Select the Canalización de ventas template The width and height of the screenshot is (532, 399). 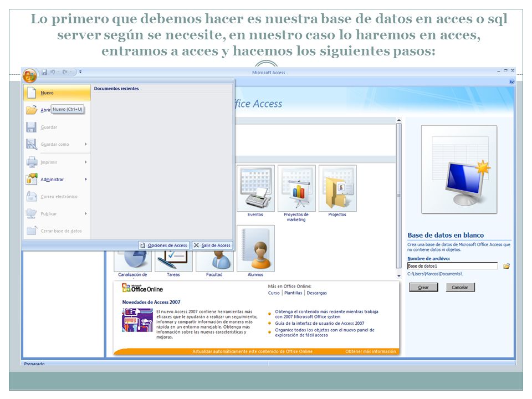tap(132, 261)
